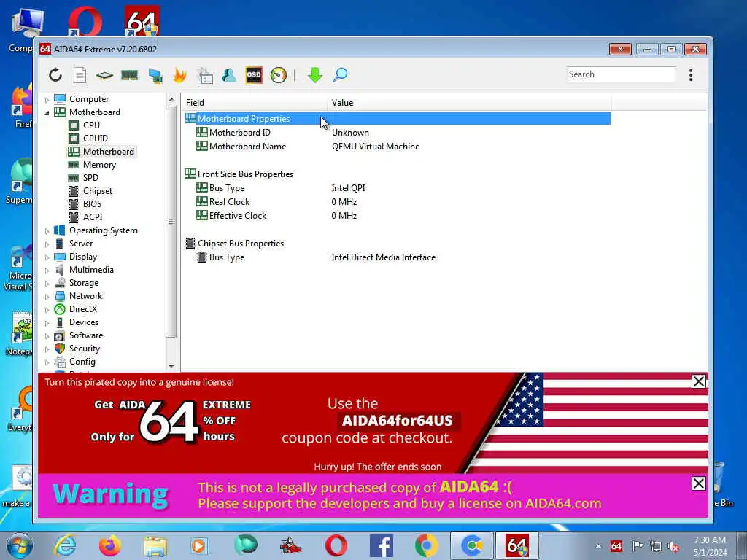747x560 pixels.
Task: Click the tree scrollbar up arrow
Action: [x=171, y=99]
